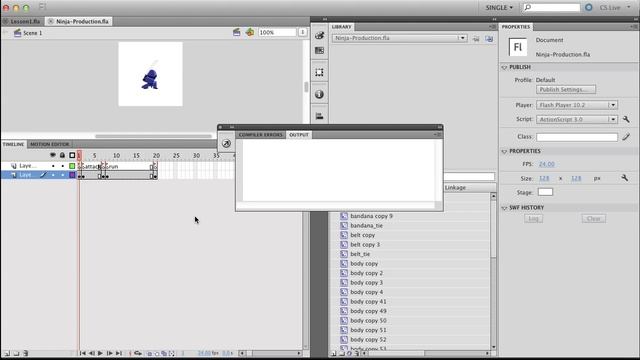Toggle visibility dot of the selected layer
Viewport: 640px width, 360px height.
tap(53, 175)
